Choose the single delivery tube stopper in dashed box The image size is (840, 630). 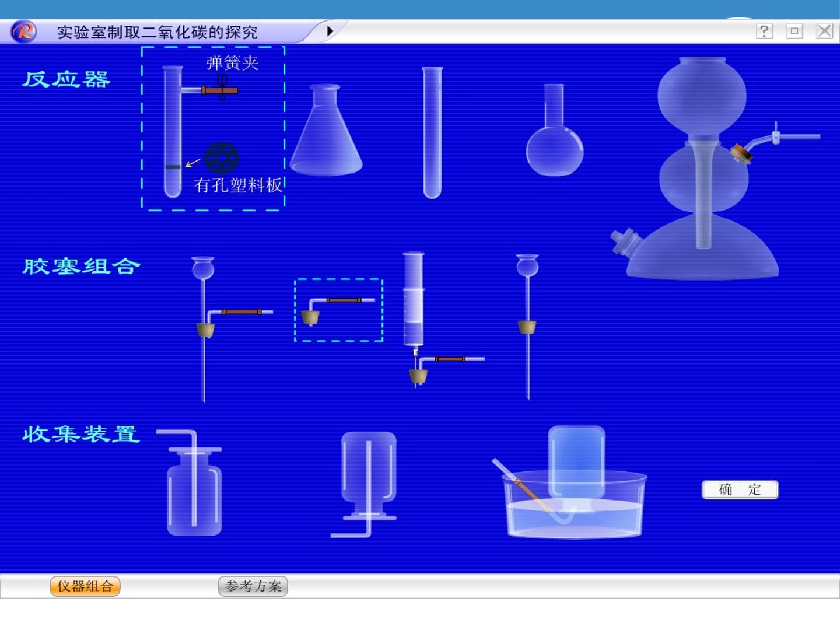339,310
